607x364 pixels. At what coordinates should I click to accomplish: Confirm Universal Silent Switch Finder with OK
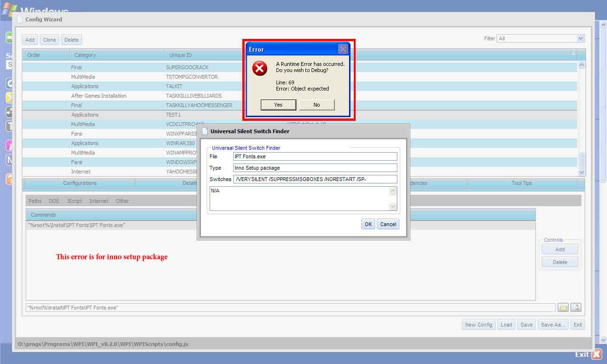[x=368, y=224]
